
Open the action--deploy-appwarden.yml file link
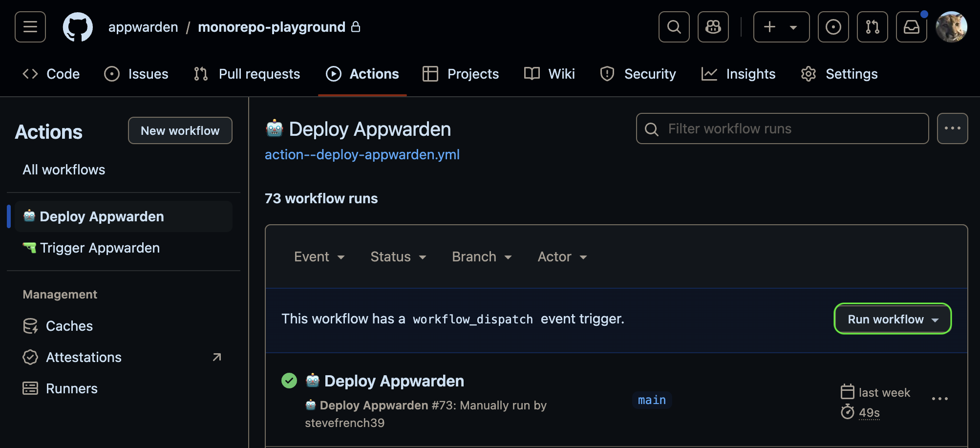pos(362,154)
